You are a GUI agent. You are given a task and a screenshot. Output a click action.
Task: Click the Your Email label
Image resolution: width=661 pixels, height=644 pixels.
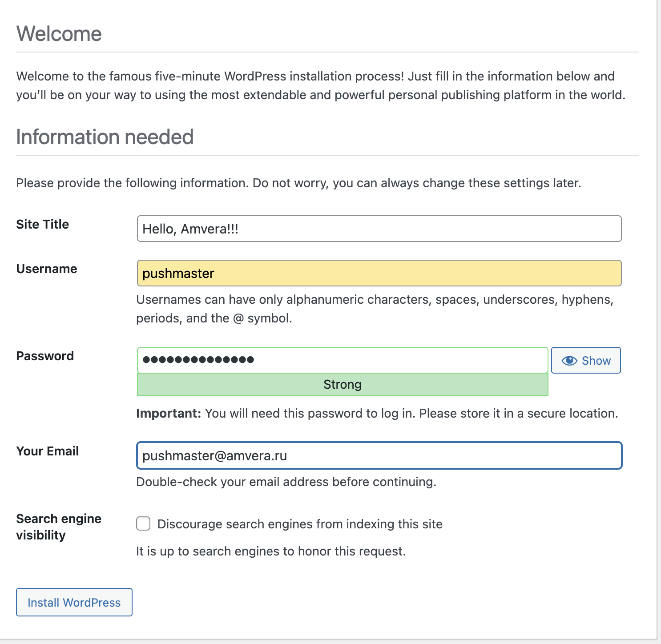(48, 451)
